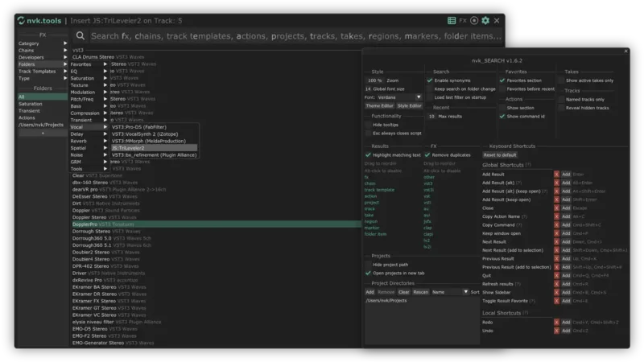644x362 pixels.
Task: Choose VST3:MMorph (MeldaProduction) entry
Action: click(x=154, y=141)
